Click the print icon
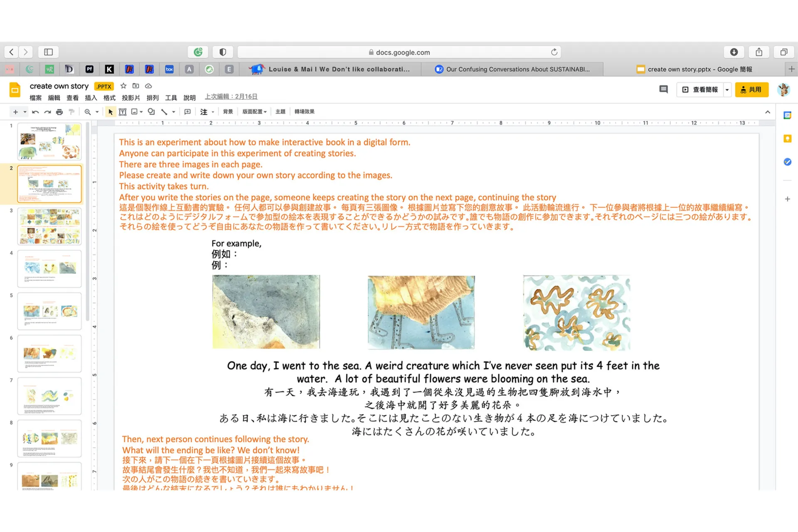The height and width of the screenshot is (532, 798). point(59,112)
